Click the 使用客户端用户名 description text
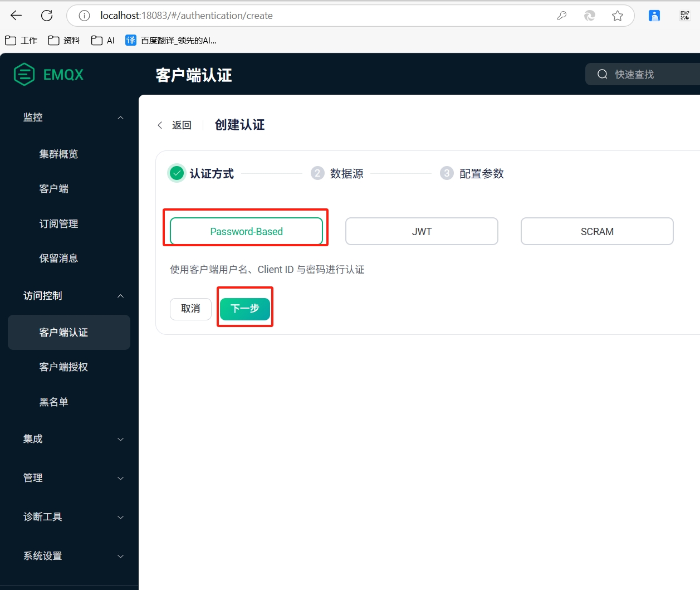Viewport: 700px width, 590px height. point(267,270)
